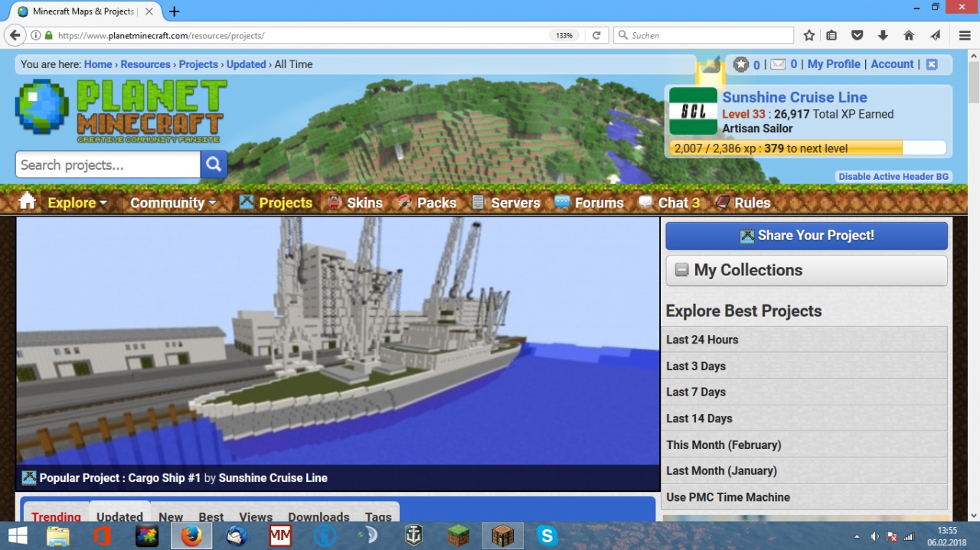Click the Share Your Project button
This screenshot has width=980, height=550.
click(806, 236)
